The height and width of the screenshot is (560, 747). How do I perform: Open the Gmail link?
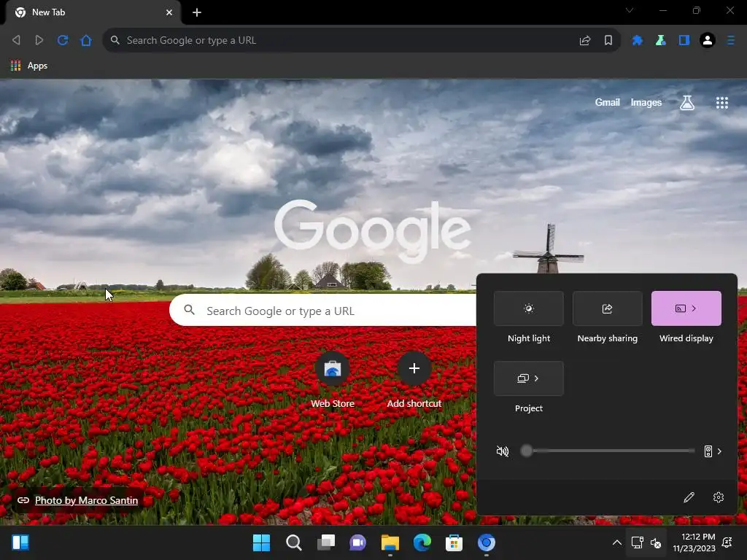point(608,102)
